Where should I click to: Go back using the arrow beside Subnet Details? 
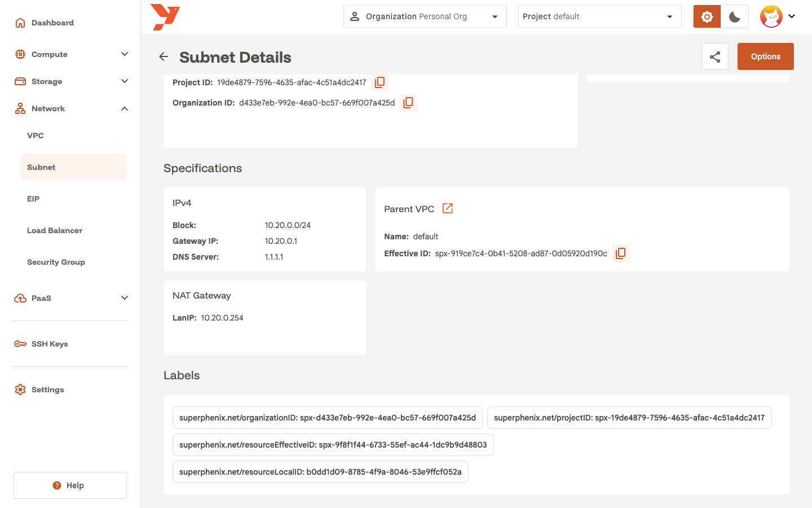coord(164,56)
